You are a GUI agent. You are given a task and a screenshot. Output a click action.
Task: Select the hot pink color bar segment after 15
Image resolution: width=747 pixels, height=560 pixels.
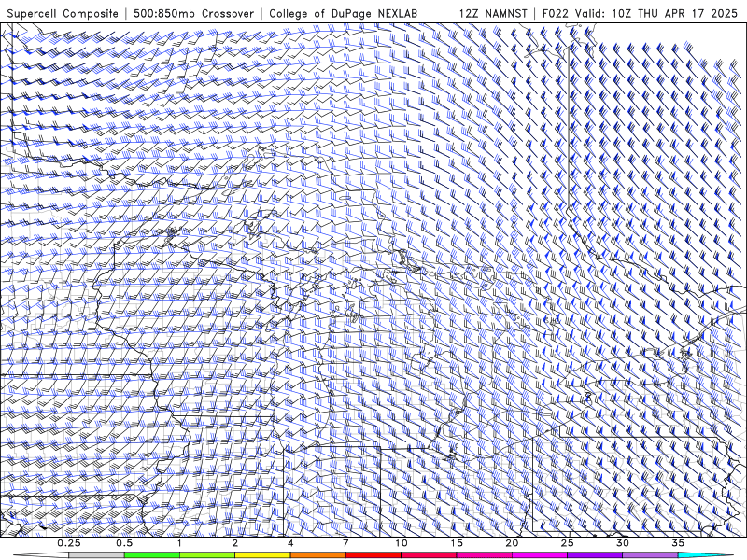point(484,555)
